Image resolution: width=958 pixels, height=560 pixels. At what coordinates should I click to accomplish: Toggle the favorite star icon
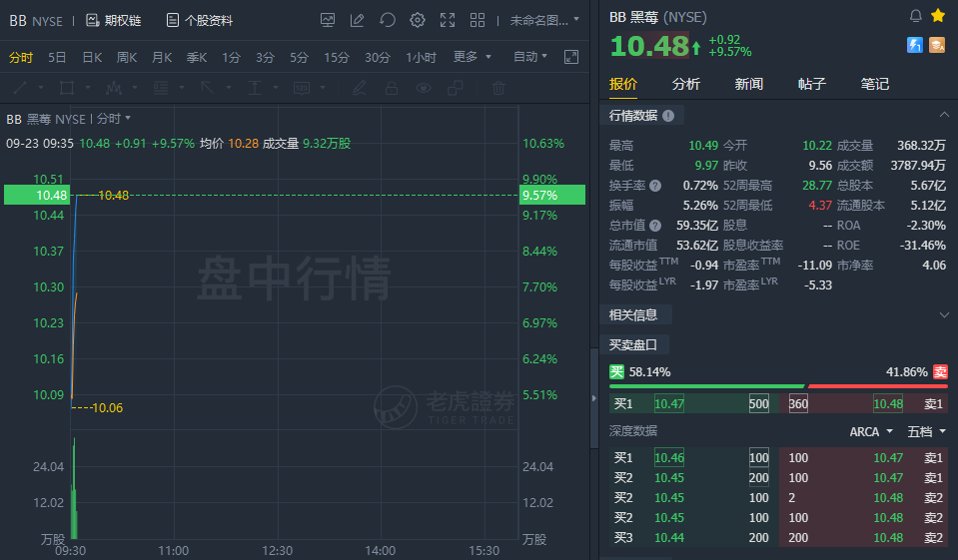[x=938, y=16]
